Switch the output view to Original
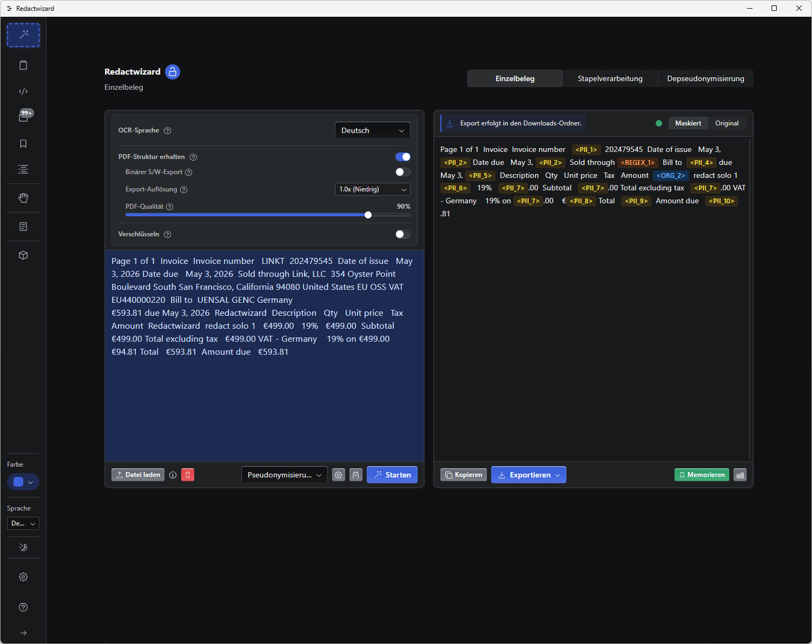This screenshot has height=644, width=812. click(x=727, y=123)
